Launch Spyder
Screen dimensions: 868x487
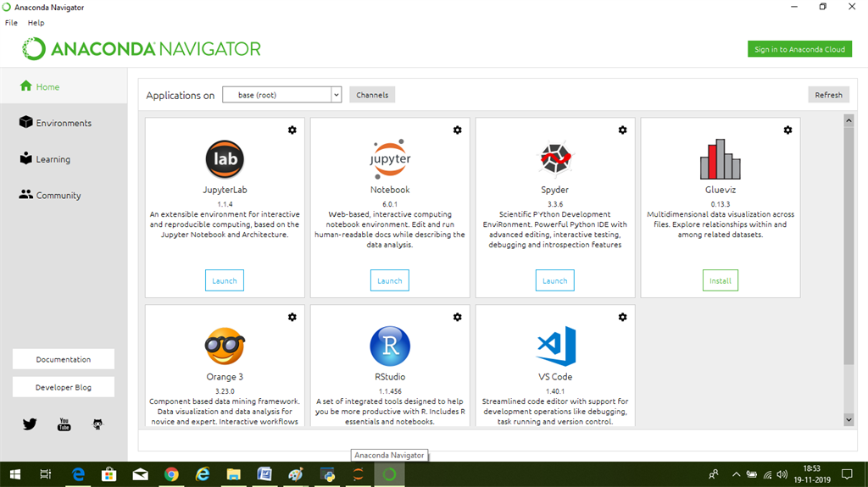[554, 280]
